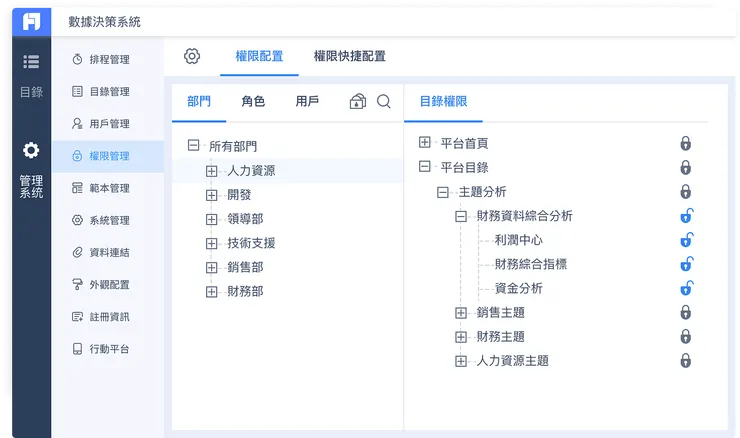Collapse the 主題分析 node
This screenshot has height=438, width=740.
[x=443, y=192]
